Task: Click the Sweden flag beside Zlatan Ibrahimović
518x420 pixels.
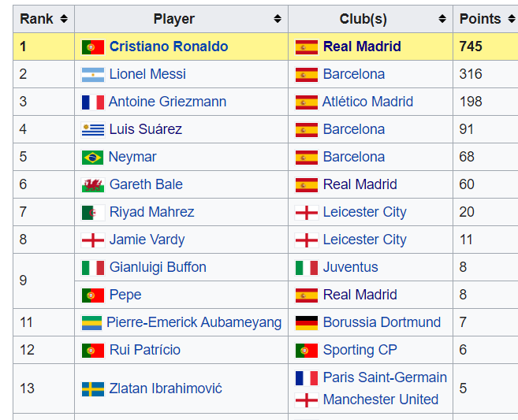Action: [x=92, y=388]
